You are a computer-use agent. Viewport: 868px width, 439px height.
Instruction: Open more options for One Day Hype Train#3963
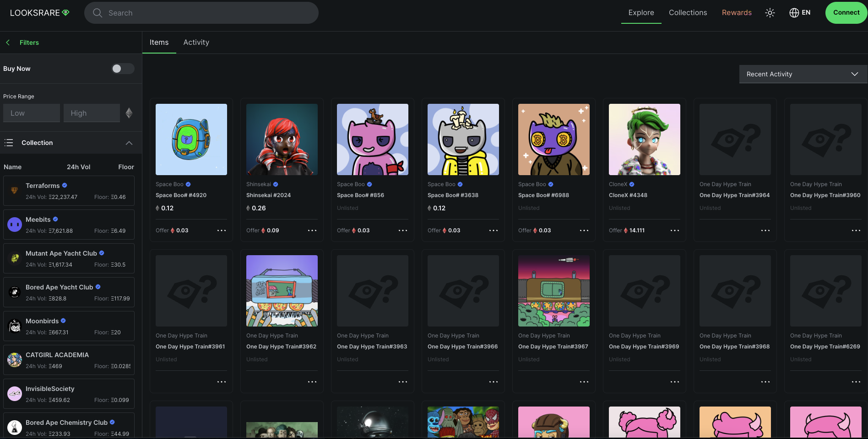(403, 382)
